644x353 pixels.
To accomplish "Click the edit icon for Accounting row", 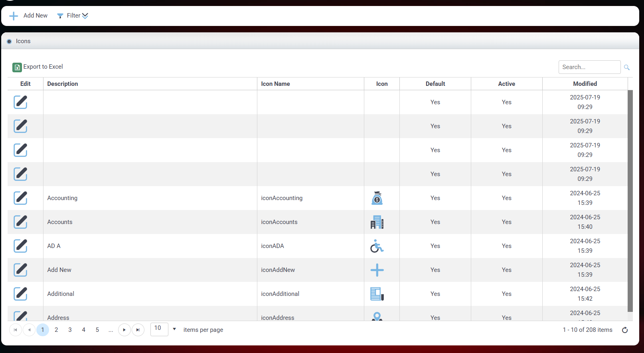I will 20,198.
